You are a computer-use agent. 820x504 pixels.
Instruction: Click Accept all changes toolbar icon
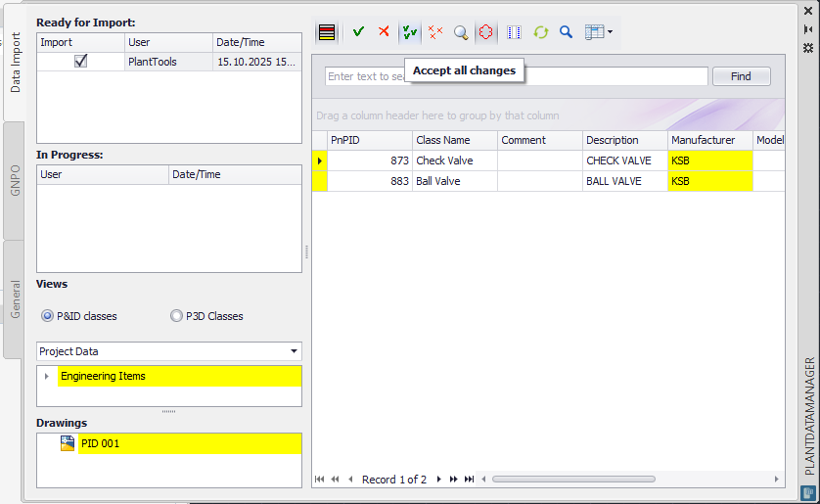tap(410, 32)
